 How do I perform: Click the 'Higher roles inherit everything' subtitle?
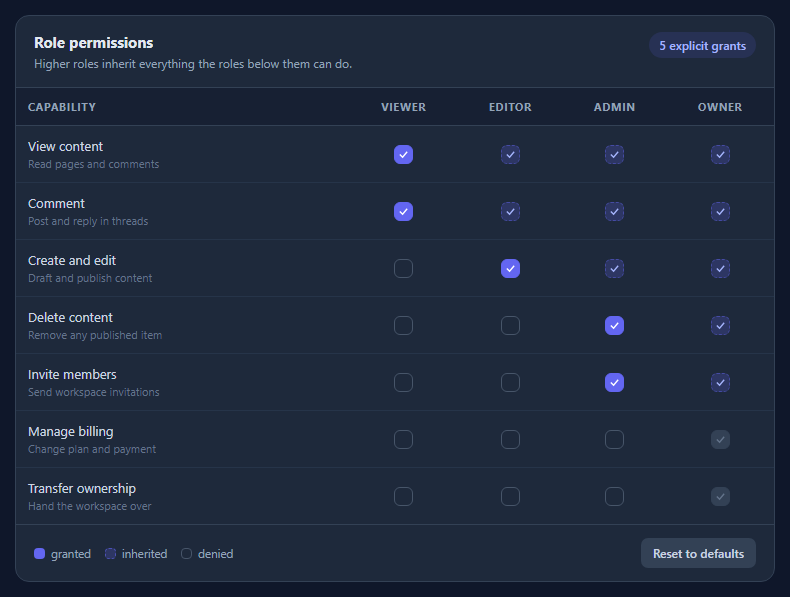[193, 64]
